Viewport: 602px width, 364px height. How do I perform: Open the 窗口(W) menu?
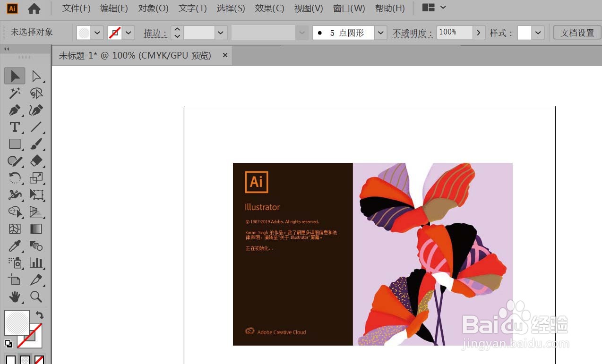click(349, 8)
